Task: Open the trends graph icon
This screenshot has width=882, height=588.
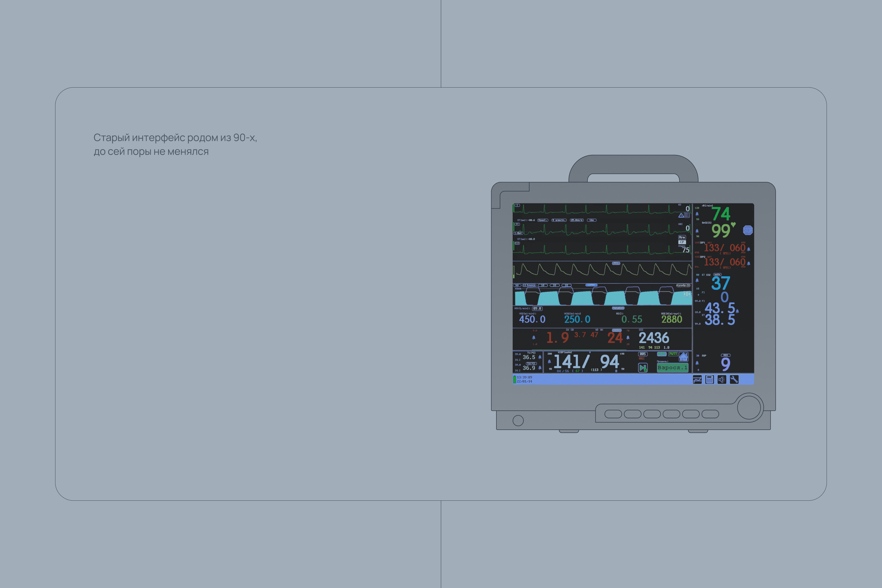Action: tap(697, 379)
